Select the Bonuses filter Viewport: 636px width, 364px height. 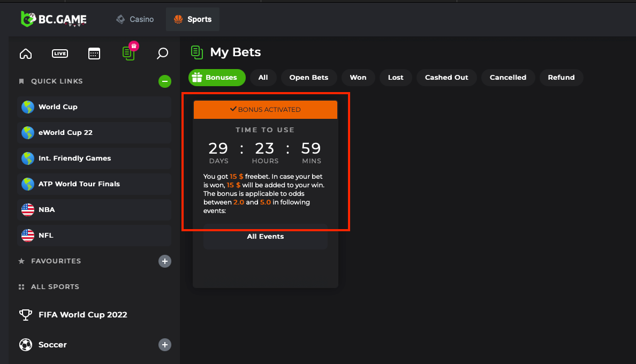pos(217,78)
